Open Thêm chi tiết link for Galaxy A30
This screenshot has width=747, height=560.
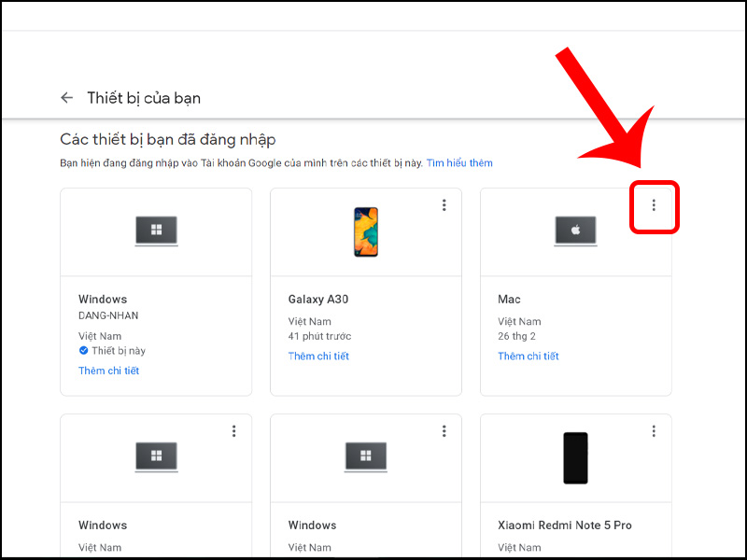(318, 356)
